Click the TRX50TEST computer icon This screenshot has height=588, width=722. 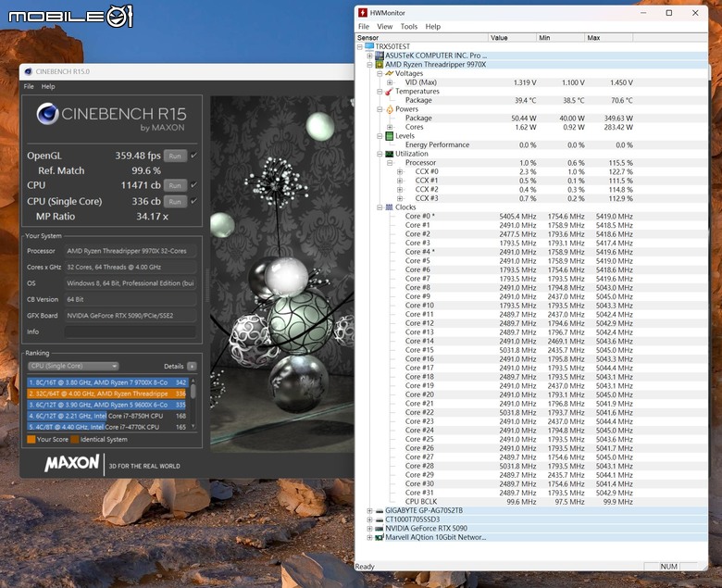tap(369, 46)
